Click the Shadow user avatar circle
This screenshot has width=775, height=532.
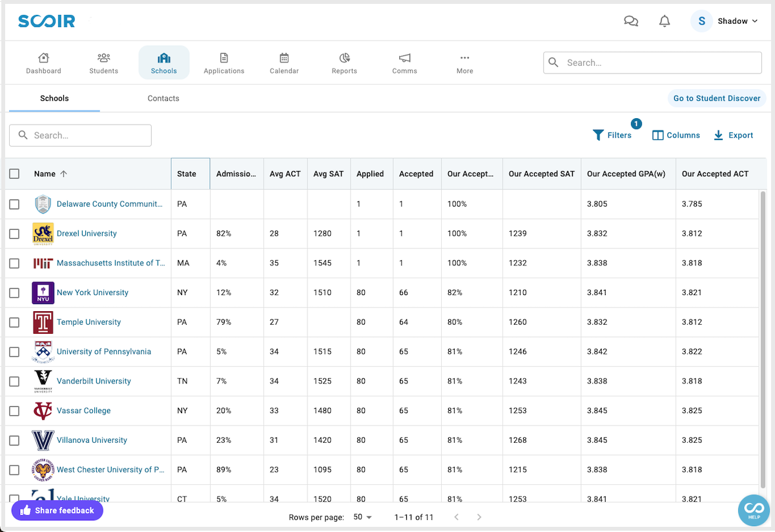coord(701,21)
